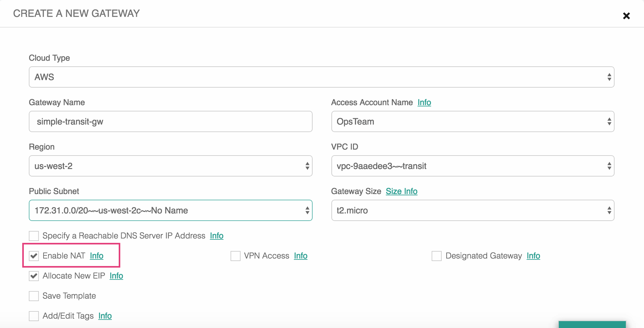Viewport: 644px width, 328px height.
Task: Disable the Allocate New EIP checkbox
Action: [x=34, y=276]
